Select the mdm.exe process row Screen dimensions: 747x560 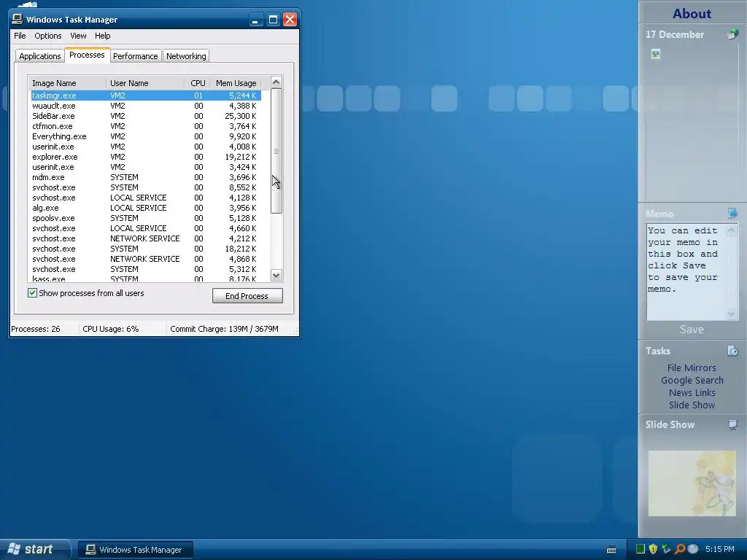(x=146, y=177)
